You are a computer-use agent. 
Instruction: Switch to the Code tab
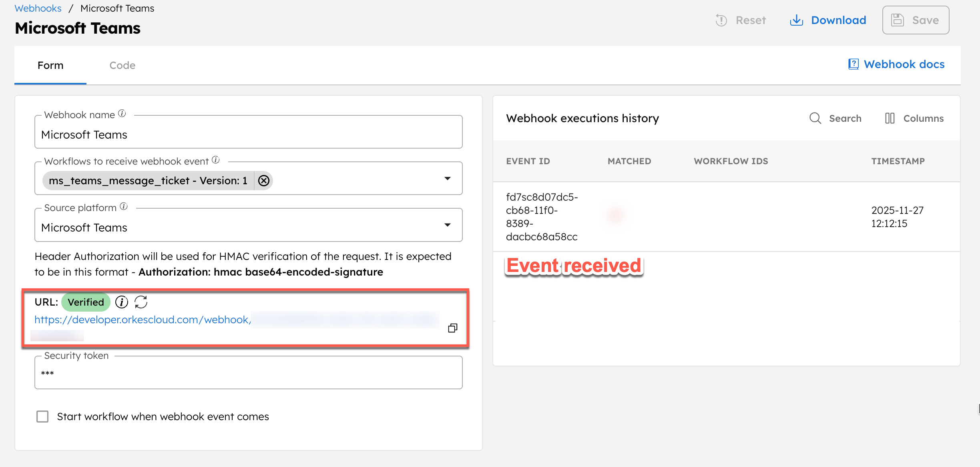click(x=122, y=65)
